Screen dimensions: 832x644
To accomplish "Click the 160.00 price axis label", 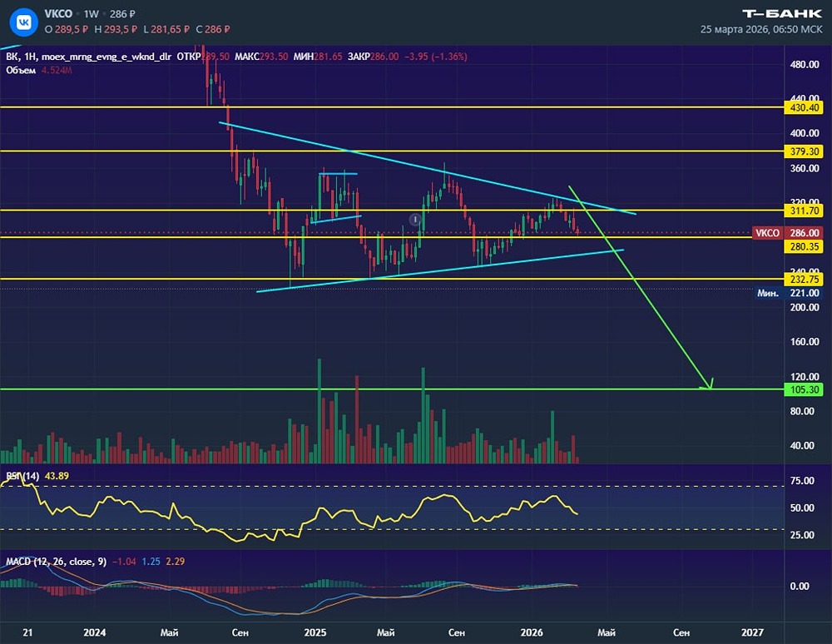I will point(805,342).
